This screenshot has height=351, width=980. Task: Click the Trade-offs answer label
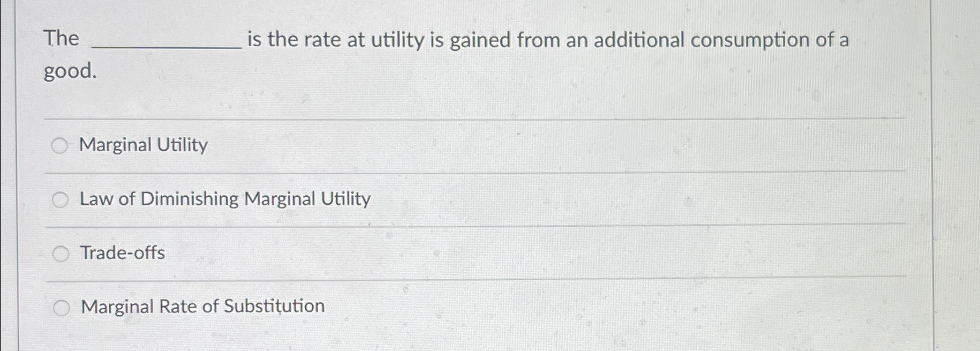(x=122, y=253)
